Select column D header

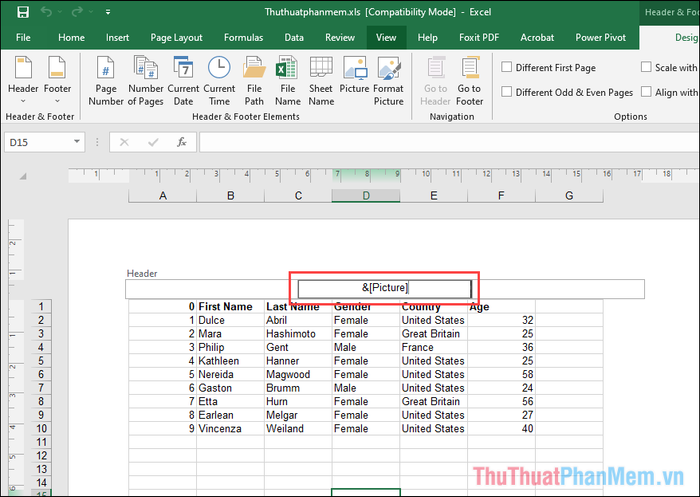366,196
